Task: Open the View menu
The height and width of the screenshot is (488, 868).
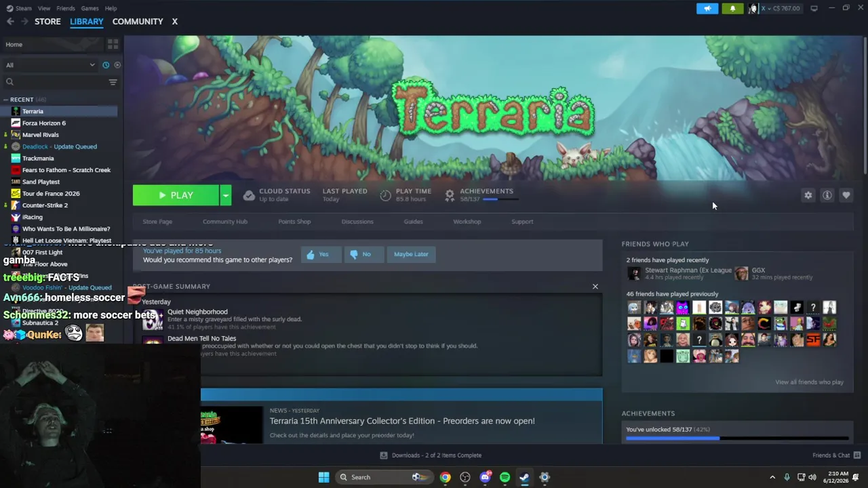Action: [x=44, y=8]
